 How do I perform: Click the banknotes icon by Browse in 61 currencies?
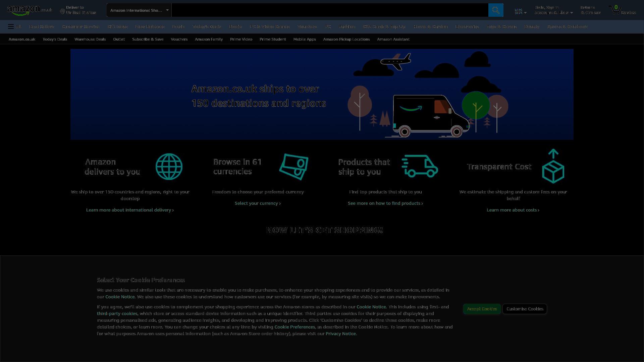[294, 167]
